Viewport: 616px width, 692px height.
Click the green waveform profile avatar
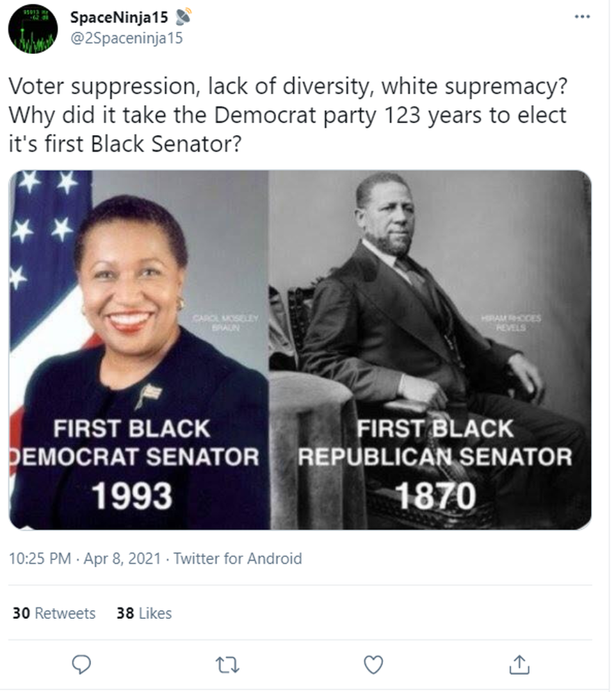(33, 28)
